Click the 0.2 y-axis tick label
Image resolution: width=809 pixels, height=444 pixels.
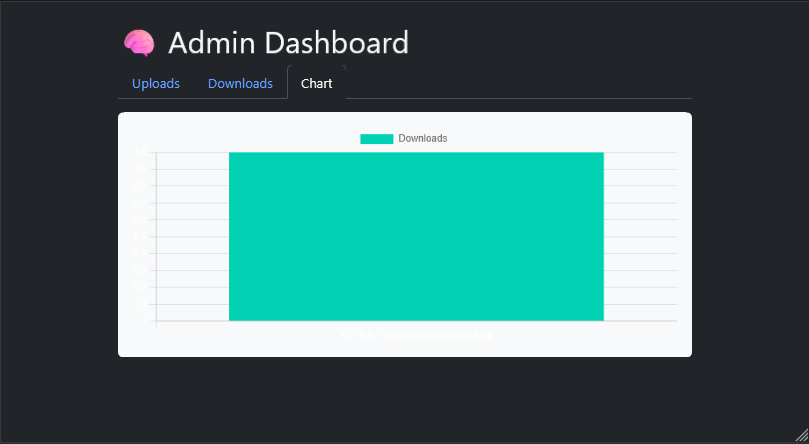(x=141, y=287)
